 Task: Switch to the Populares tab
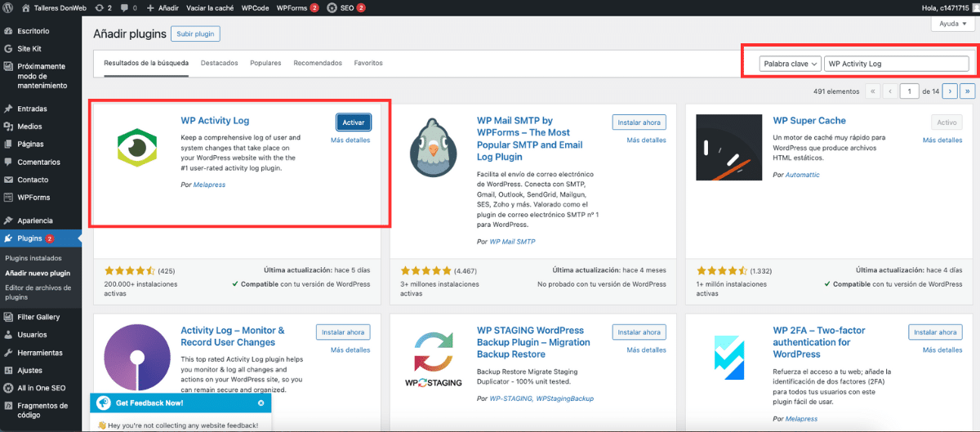265,63
